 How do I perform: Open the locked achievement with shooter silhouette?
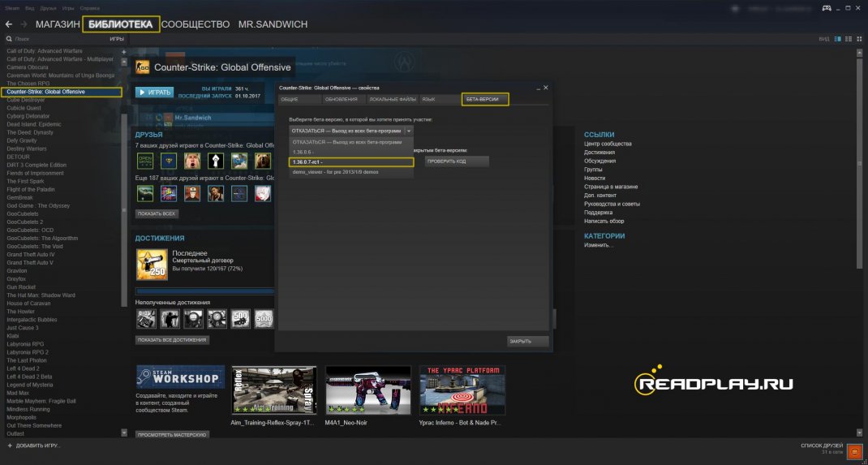(169, 319)
